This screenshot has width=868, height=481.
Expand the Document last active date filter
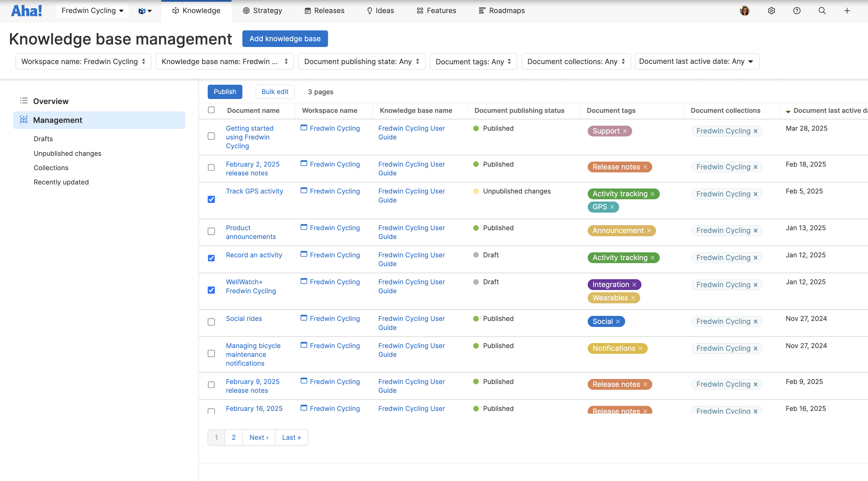696,61
